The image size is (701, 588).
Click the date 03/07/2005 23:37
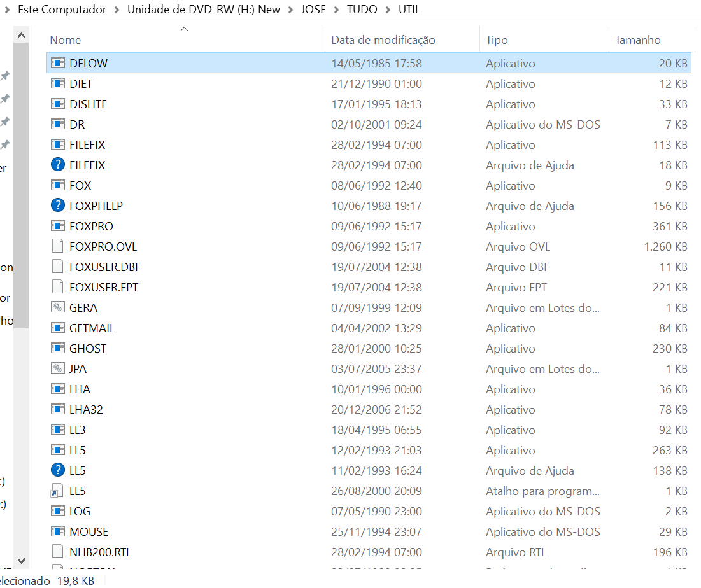tap(376, 368)
